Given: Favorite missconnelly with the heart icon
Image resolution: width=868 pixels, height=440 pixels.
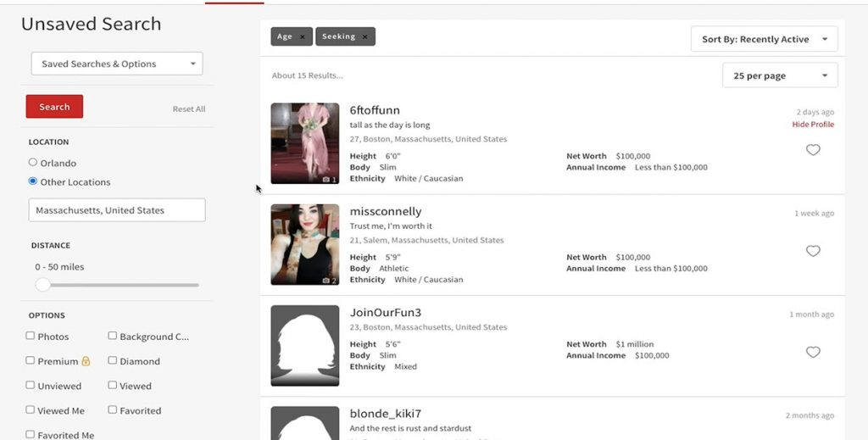Looking at the screenshot, I should [813, 251].
